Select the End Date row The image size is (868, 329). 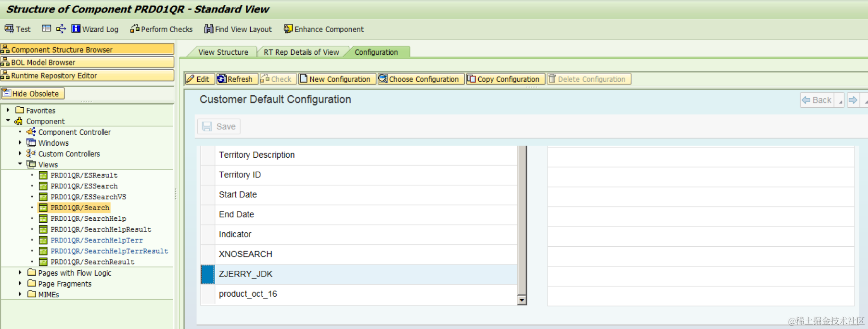(x=359, y=215)
